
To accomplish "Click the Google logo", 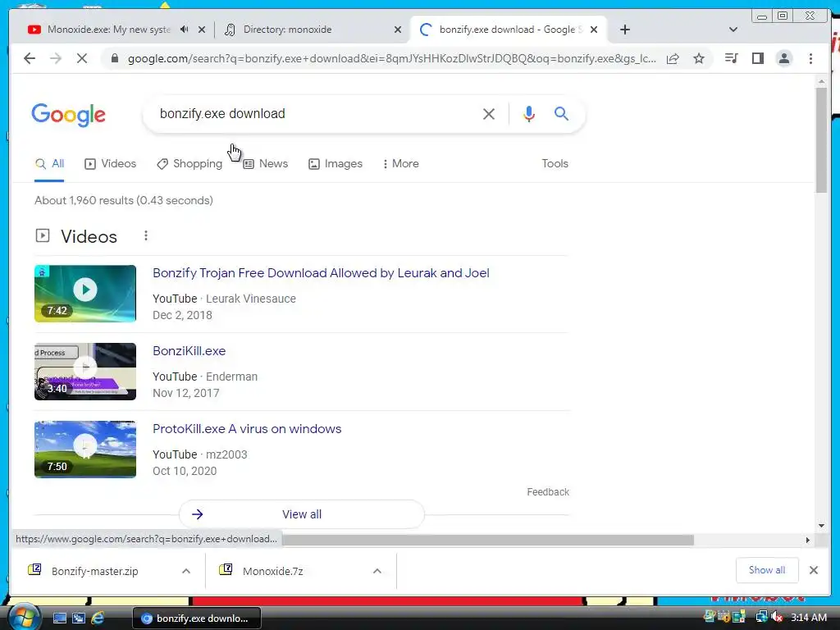I will [69, 115].
